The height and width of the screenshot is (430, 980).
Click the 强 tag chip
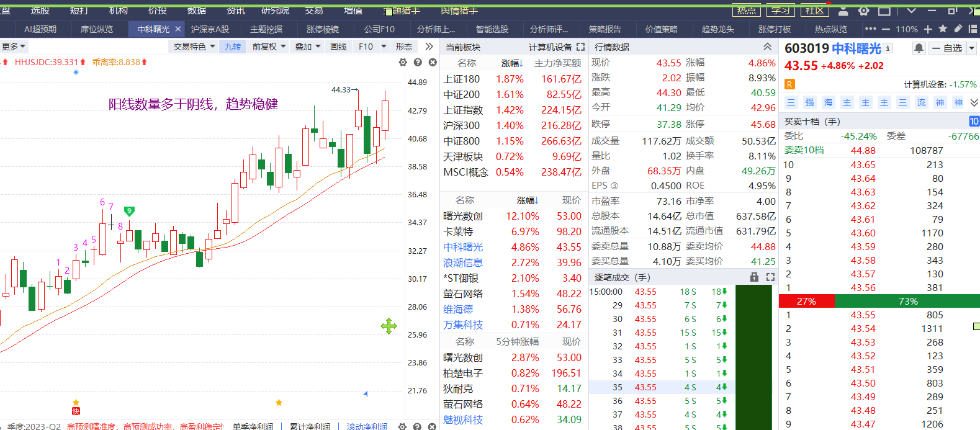[x=809, y=103]
